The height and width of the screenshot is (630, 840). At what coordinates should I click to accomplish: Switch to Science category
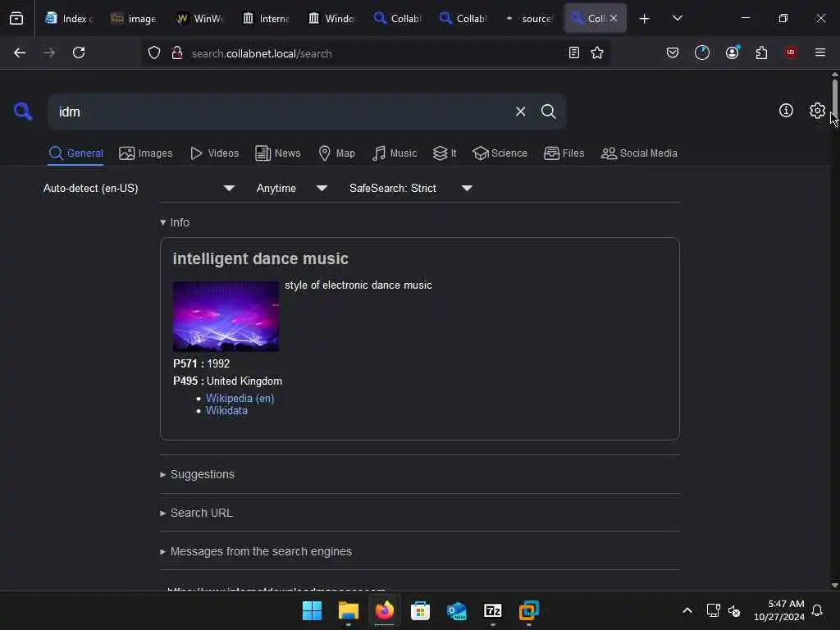[x=500, y=153]
